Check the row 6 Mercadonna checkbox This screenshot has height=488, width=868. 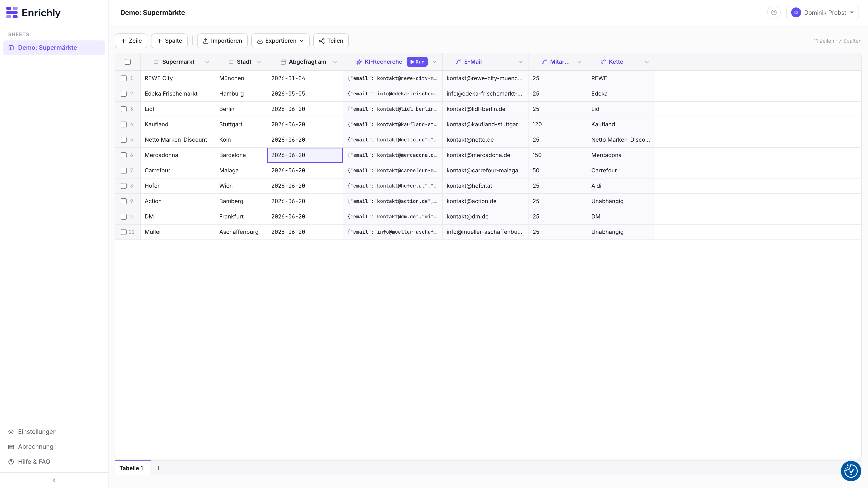coord(124,155)
